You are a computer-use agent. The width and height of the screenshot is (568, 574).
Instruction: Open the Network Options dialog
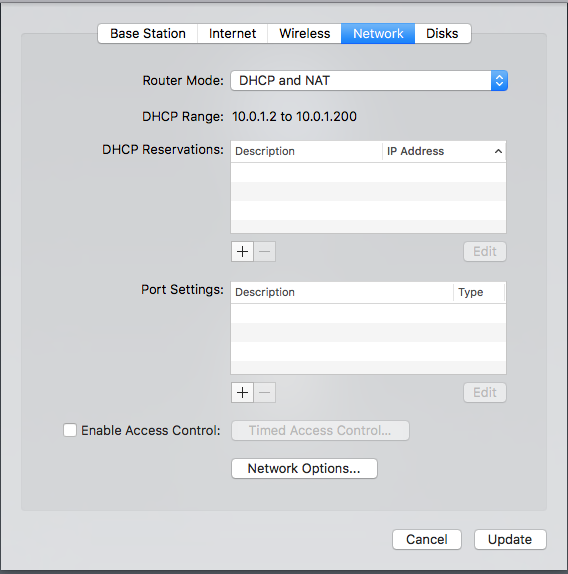[304, 469]
